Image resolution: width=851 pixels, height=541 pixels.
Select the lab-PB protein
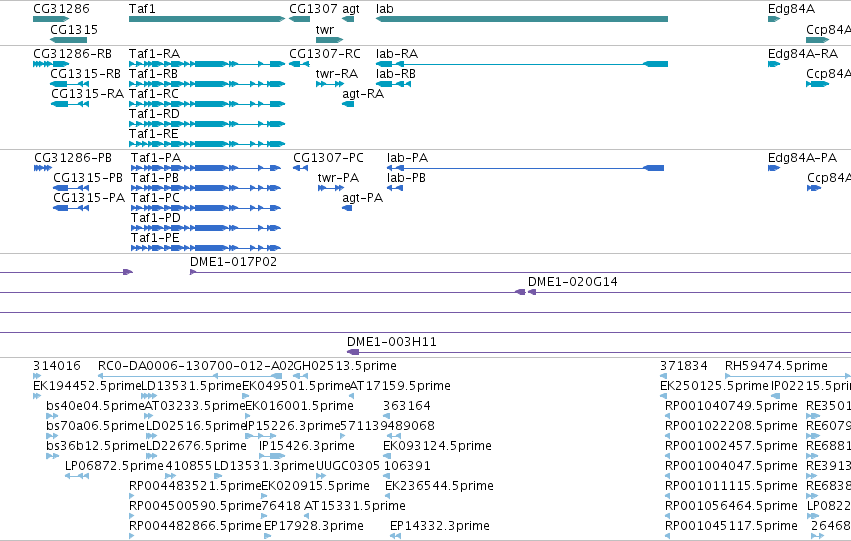click(395, 188)
